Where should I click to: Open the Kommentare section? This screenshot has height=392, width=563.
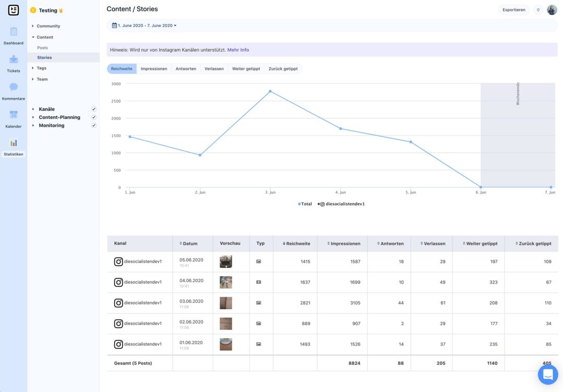coord(13,89)
